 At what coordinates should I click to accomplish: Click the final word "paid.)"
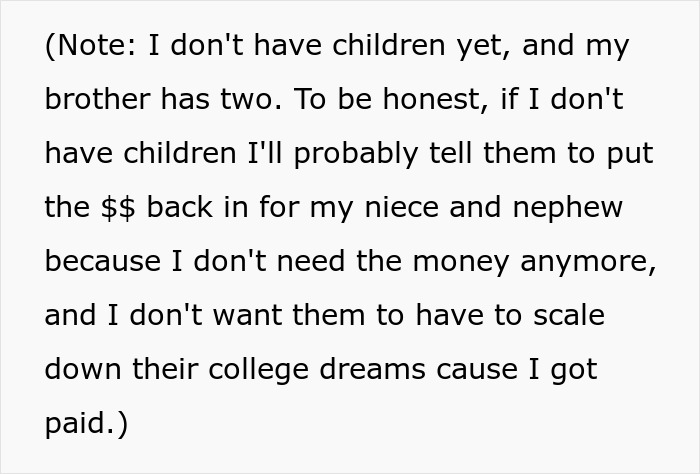86,424
